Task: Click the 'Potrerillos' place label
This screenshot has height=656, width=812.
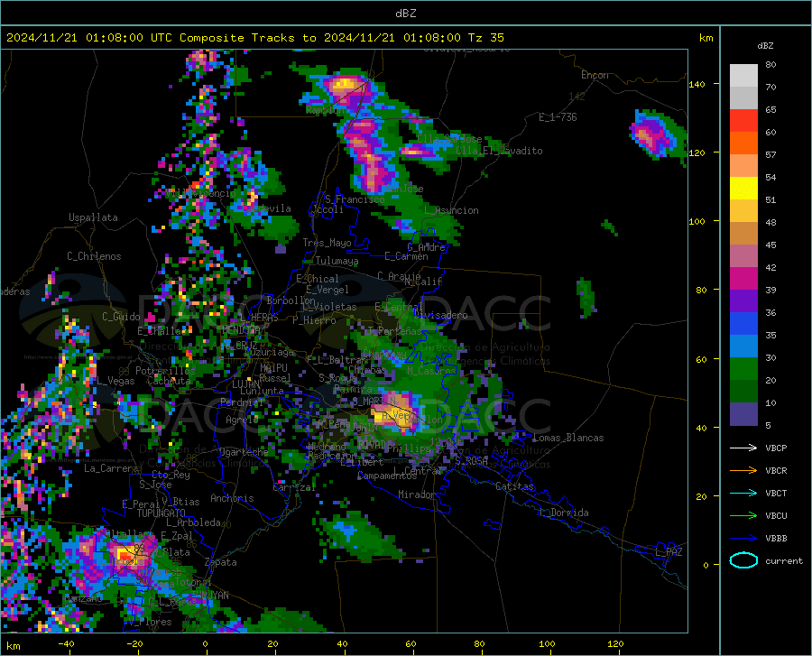Action: pyautogui.click(x=165, y=371)
